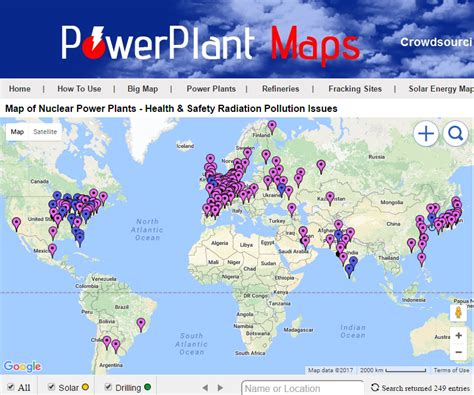Viewport: 474px width, 395px height.
Task: Click the page title about Nuclear Power Plants
Action: click(171, 109)
